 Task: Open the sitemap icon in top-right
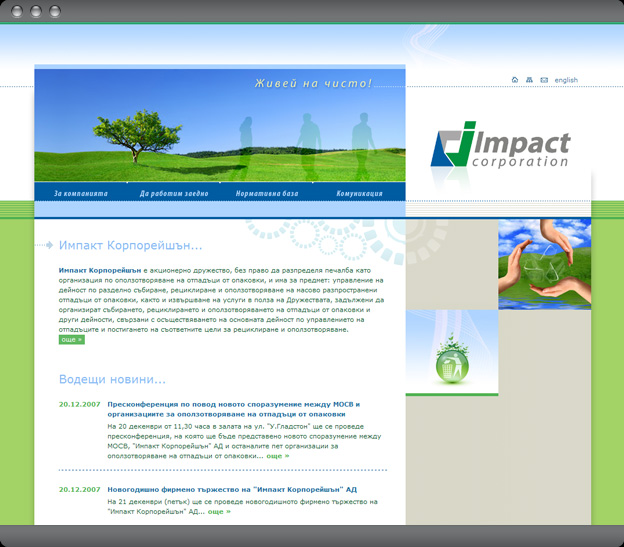tap(529, 80)
